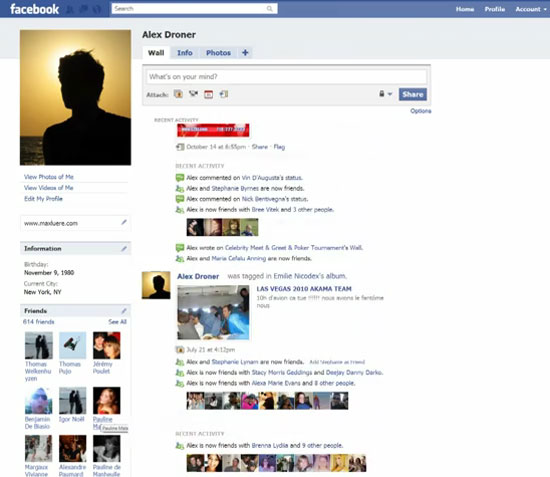Click the plus tab to add a new tab

coord(245,53)
